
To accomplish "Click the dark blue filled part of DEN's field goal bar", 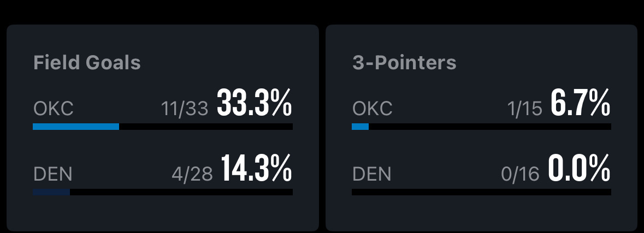I will (51, 192).
